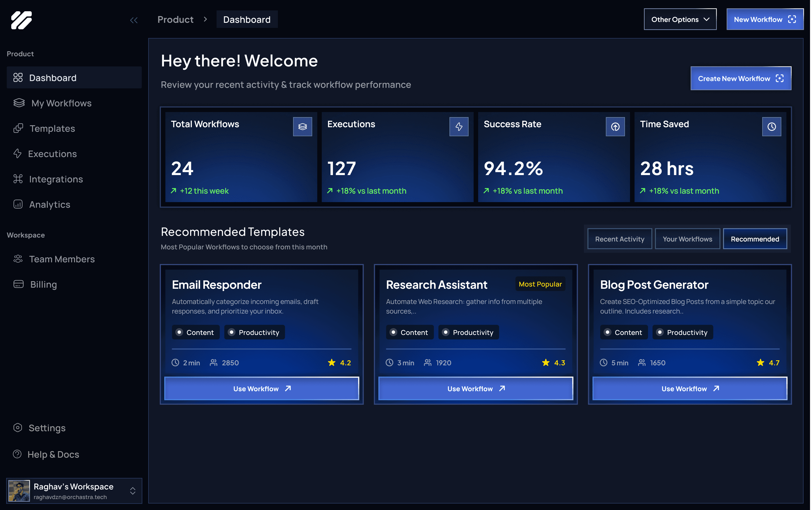The width and height of the screenshot is (812, 510).
Task: Open Analytics in the sidebar
Action: coord(50,204)
